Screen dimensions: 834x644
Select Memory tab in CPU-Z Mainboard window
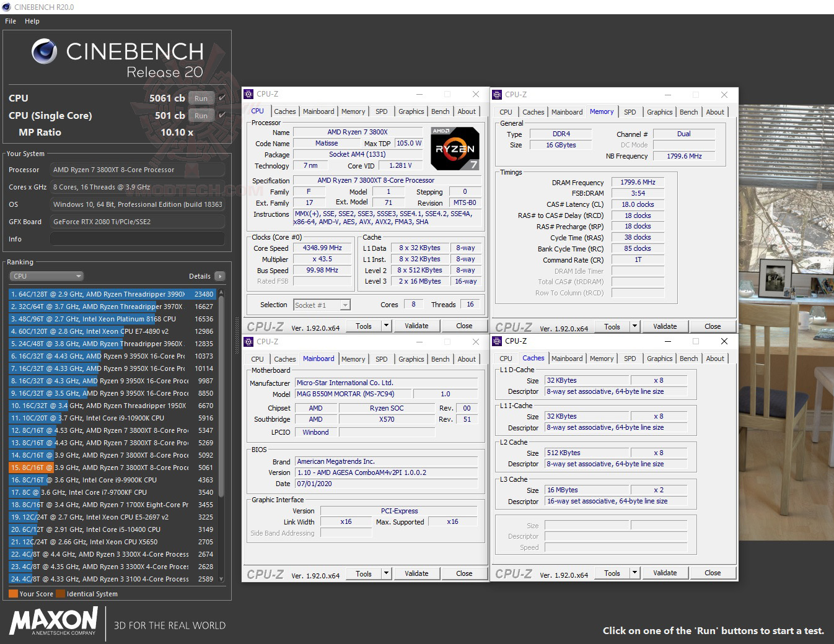click(353, 359)
